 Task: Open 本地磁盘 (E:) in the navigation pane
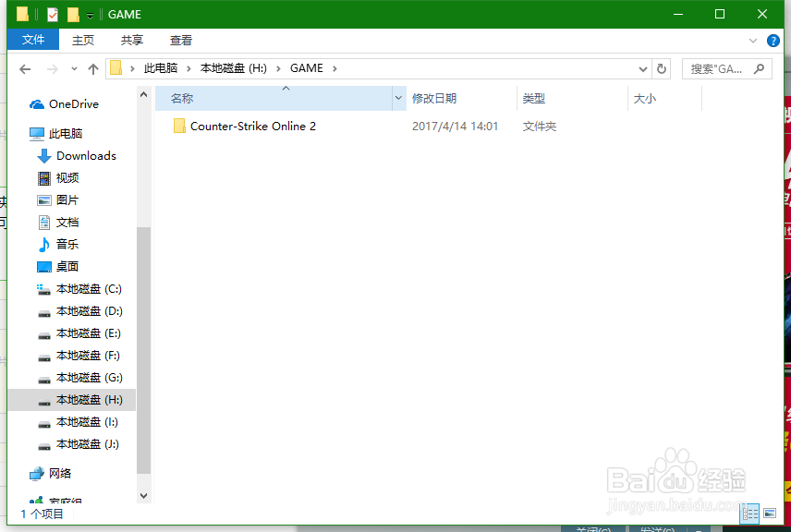coord(89,333)
